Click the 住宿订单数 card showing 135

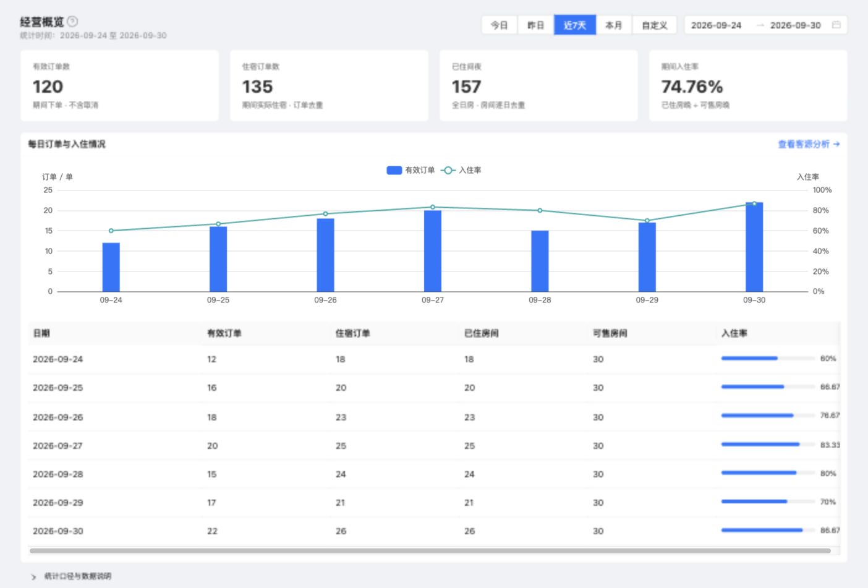[x=330, y=86]
